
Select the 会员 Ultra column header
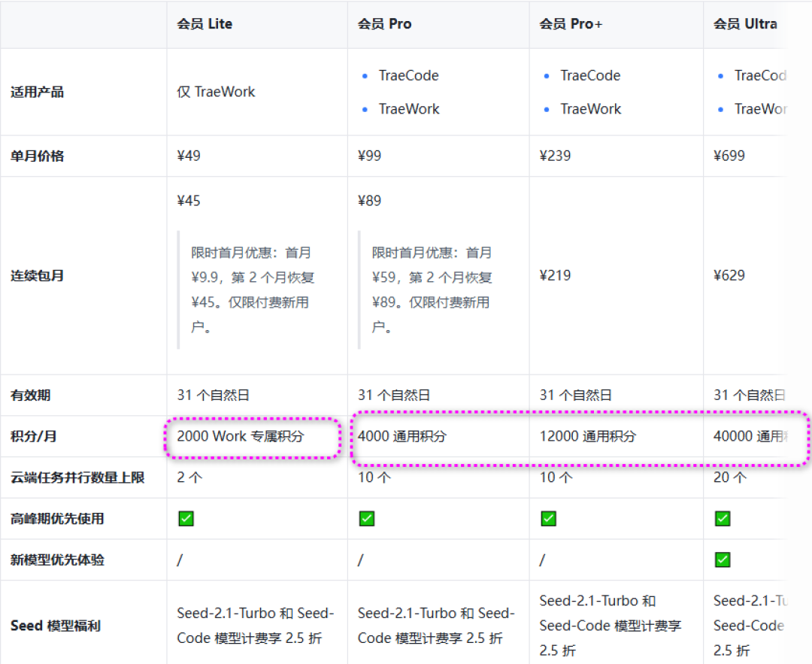click(745, 24)
